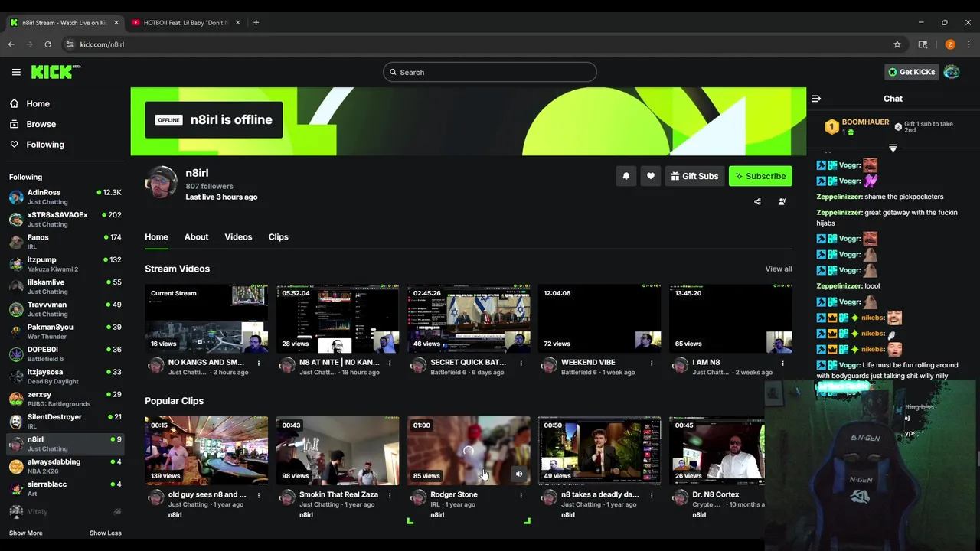Play the Smokin That Real Zaza clip

click(x=338, y=451)
